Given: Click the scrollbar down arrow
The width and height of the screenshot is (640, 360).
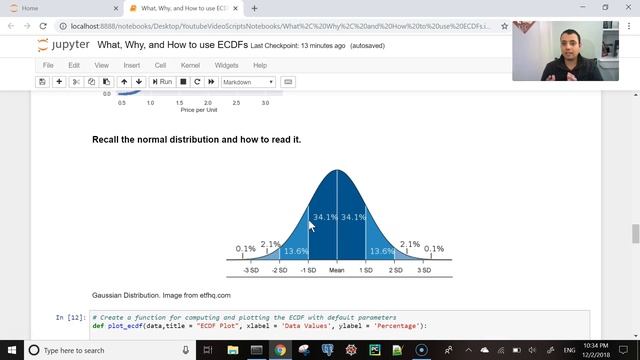Looking at the screenshot, I should tap(636, 336).
